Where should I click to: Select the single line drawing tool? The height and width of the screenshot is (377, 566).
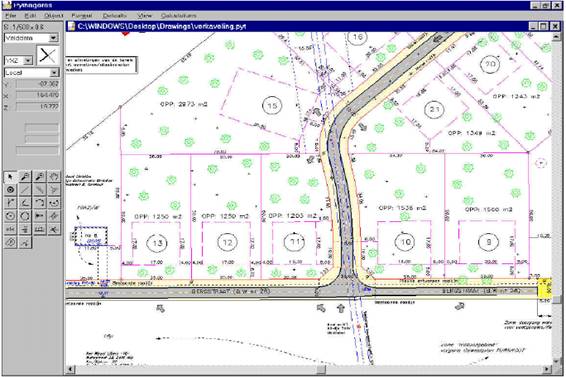click(25, 190)
